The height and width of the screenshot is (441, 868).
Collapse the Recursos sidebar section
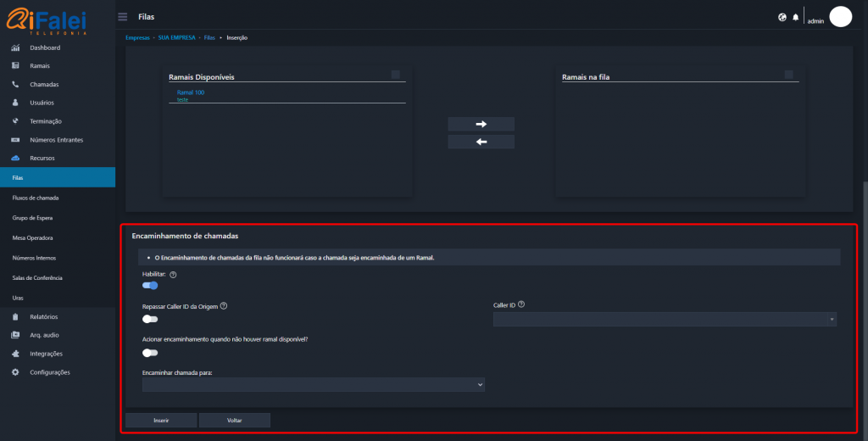(x=42, y=159)
